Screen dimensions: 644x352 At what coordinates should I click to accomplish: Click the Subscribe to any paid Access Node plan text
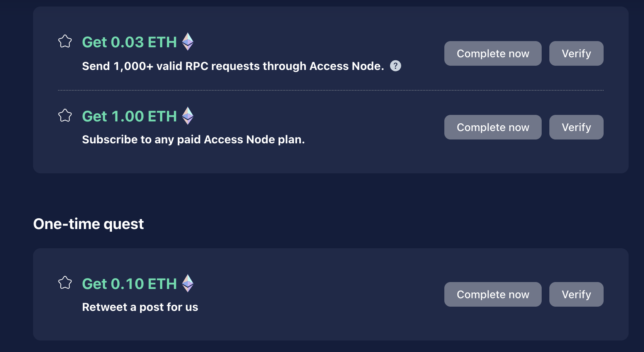point(194,139)
